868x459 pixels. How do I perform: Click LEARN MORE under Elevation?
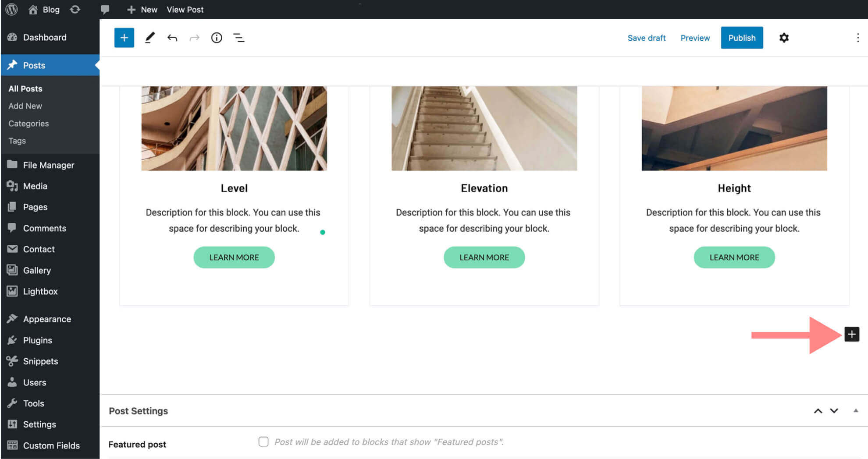484,258
